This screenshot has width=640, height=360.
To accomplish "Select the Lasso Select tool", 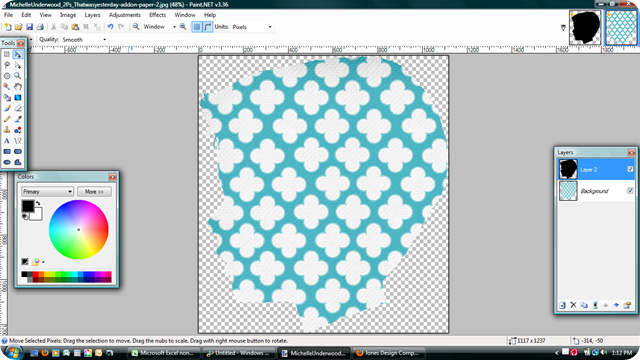I will (x=7, y=65).
